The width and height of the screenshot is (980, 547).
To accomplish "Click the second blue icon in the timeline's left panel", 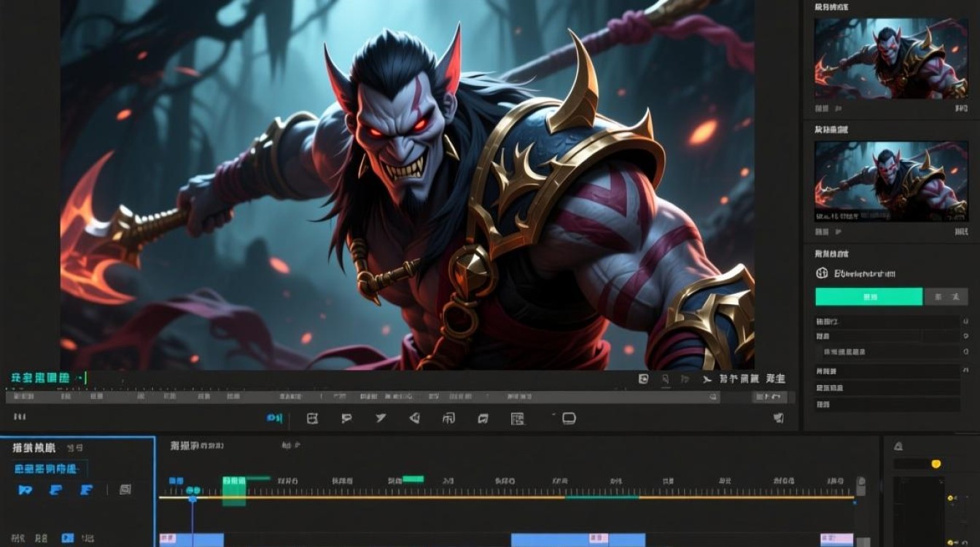I will point(55,489).
